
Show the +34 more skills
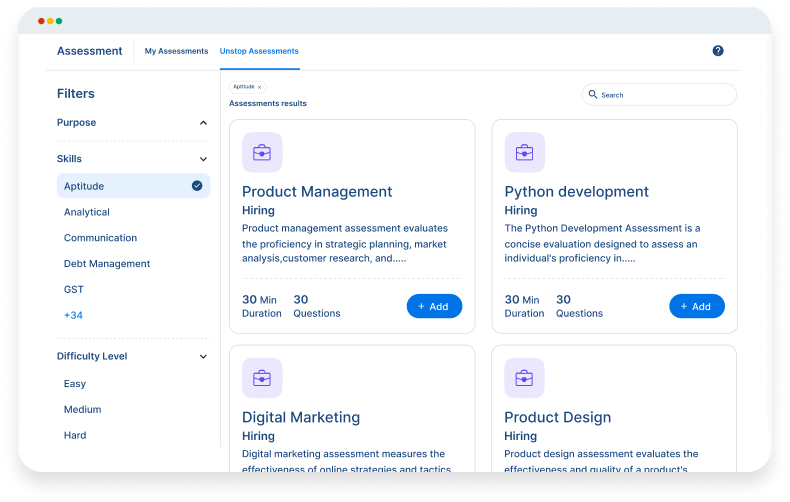[x=75, y=316]
